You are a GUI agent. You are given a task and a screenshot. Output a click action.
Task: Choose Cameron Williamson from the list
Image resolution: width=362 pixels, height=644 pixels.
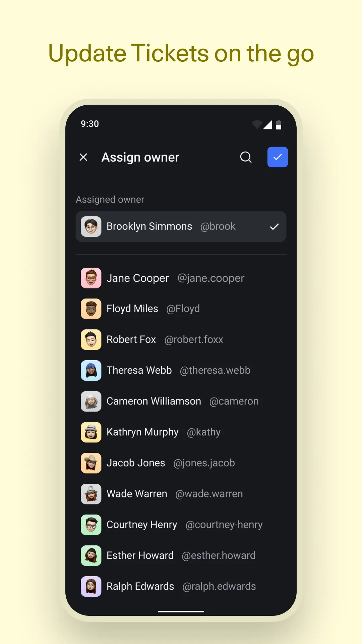coord(154,401)
